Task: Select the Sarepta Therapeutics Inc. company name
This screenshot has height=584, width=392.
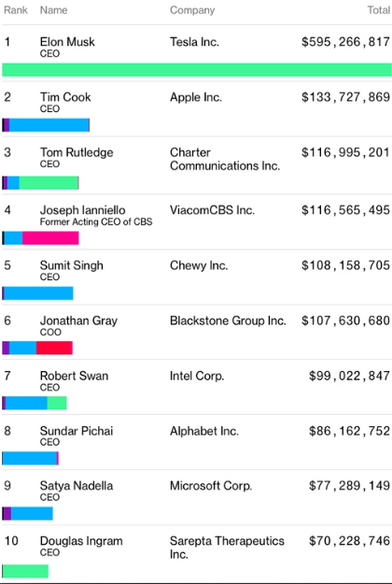Action: (x=227, y=548)
